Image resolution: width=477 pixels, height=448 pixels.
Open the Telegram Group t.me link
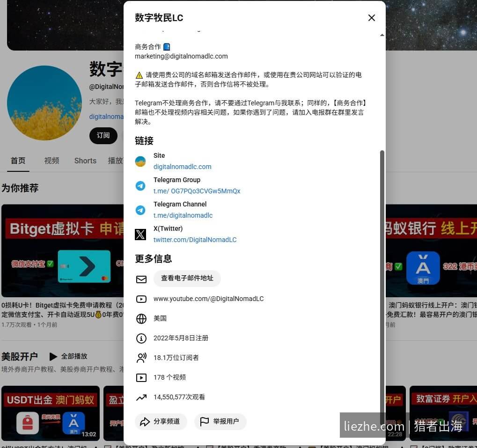197,191
